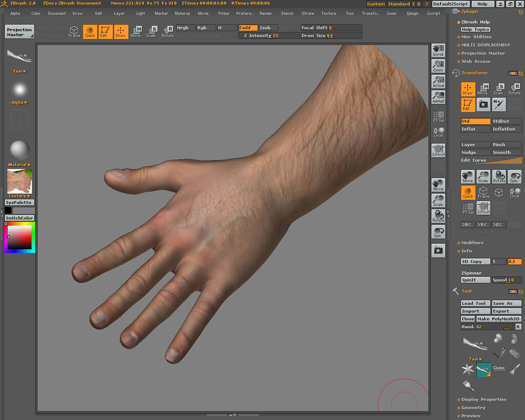
Task: Pick a color from the SwitchColor picker
Action: (x=19, y=237)
